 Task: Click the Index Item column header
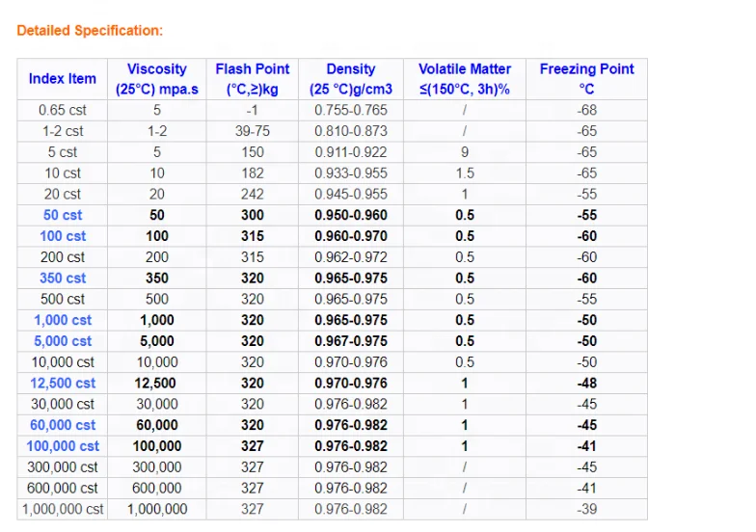click(63, 79)
